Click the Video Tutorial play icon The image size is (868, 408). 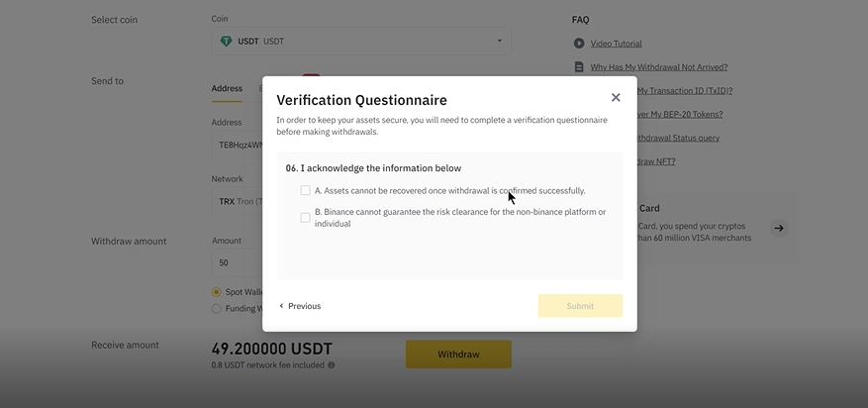coord(579,44)
